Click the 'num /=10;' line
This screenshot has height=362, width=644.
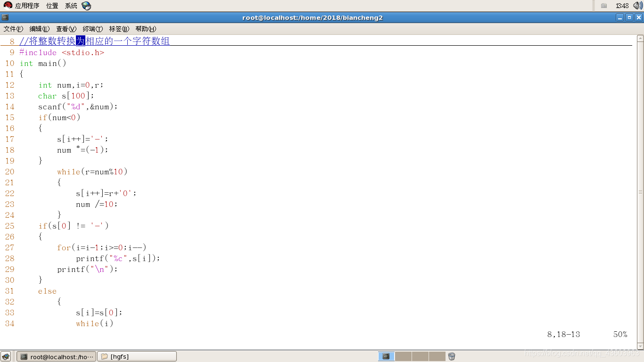pyautogui.click(x=97, y=205)
